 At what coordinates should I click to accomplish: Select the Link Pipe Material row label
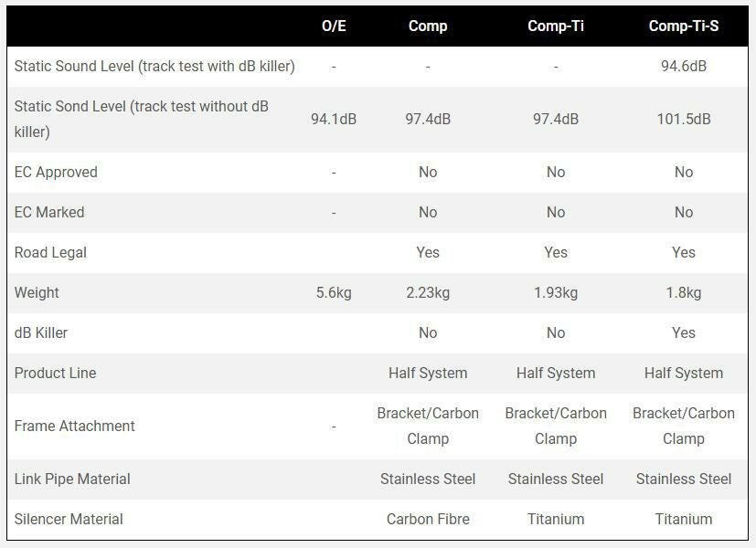tap(72, 479)
